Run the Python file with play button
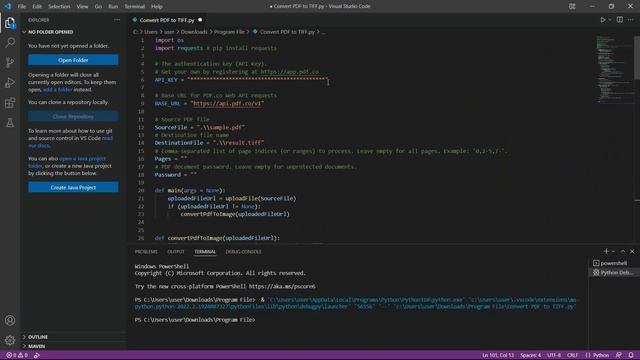This screenshot has width=640, height=360. [602, 20]
